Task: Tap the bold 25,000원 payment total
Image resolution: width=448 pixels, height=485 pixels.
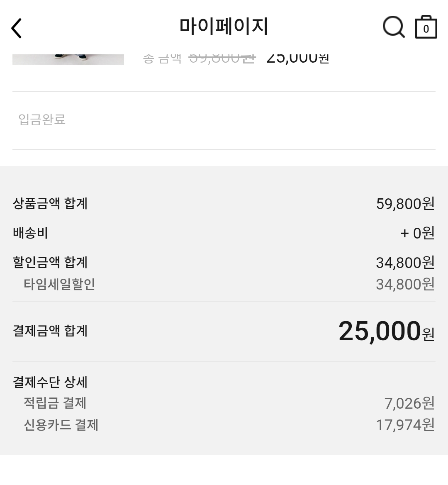Action: click(x=387, y=331)
